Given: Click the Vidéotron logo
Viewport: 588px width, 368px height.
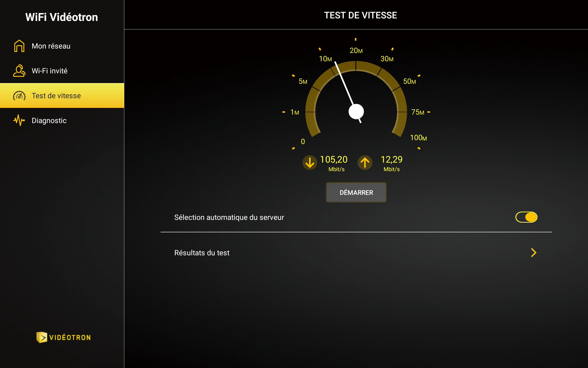Looking at the screenshot, I should coord(63,337).
